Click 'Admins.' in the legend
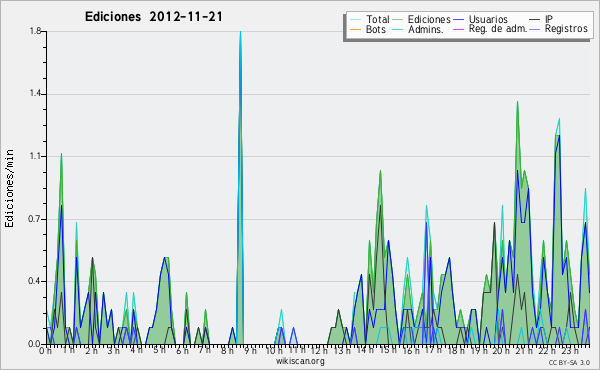The width and height of the screenshot is (600, 370). pyautogui.click(x=426, y=29)
